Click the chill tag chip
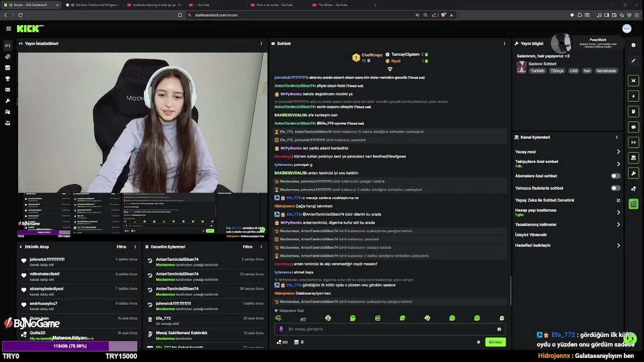Viewport: 644px width, 362px height. [x=574, y=71]
